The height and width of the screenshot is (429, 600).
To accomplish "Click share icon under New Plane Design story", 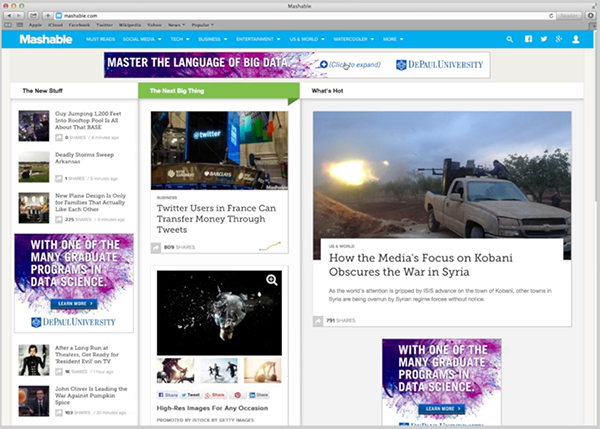I will point(59,220).
